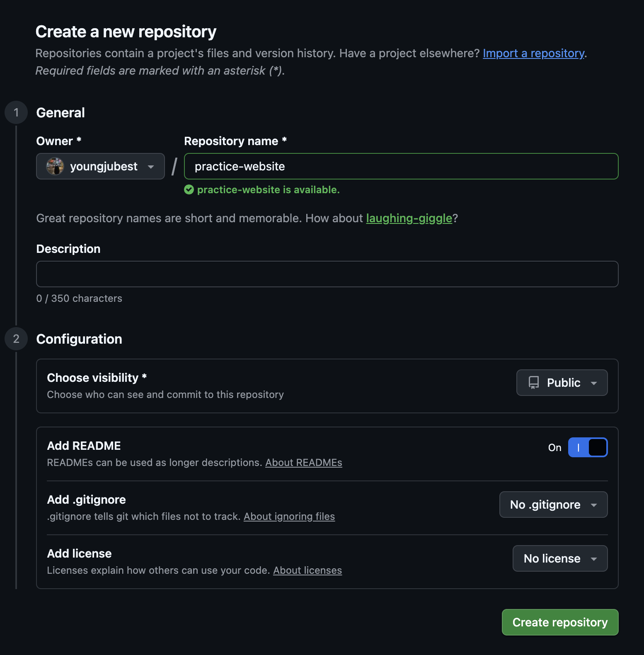The image size is (644, 655).
Task: Expand the No license dropdown
Action: [560, 558]
